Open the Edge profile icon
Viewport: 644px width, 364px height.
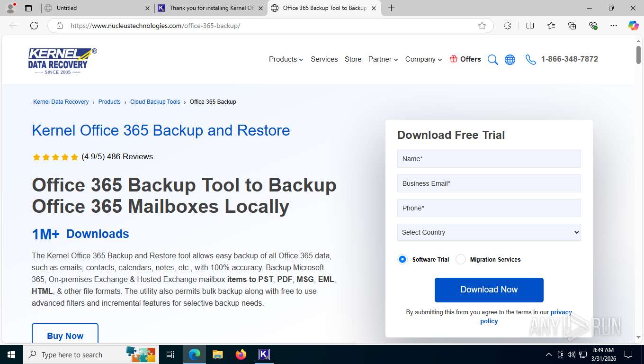click(x=10, y=8)
